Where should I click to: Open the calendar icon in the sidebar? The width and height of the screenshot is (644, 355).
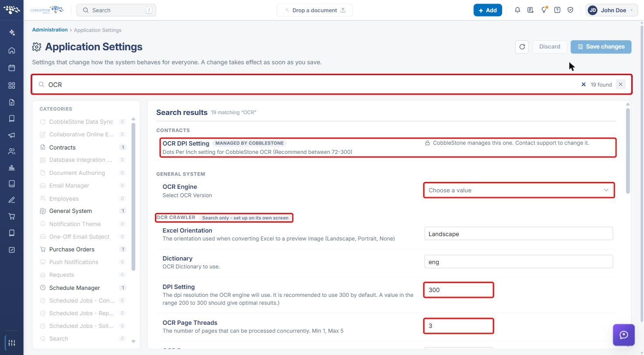pos(12,68)
